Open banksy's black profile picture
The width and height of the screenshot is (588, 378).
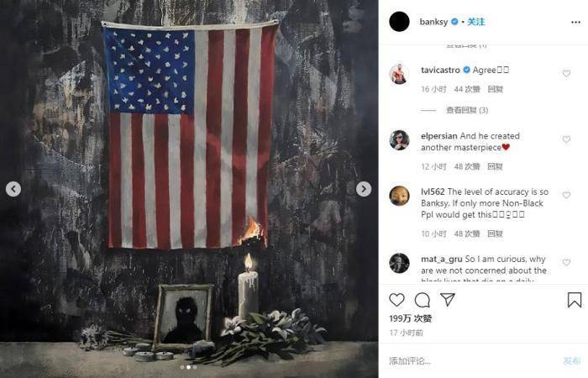(399, 21)
